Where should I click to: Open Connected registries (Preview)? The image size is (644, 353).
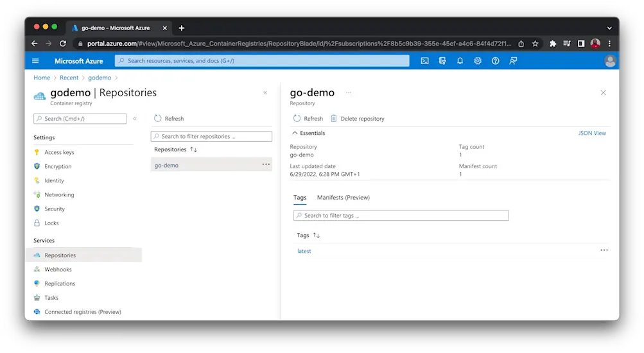pyautogui.click(x=83, y=312)
